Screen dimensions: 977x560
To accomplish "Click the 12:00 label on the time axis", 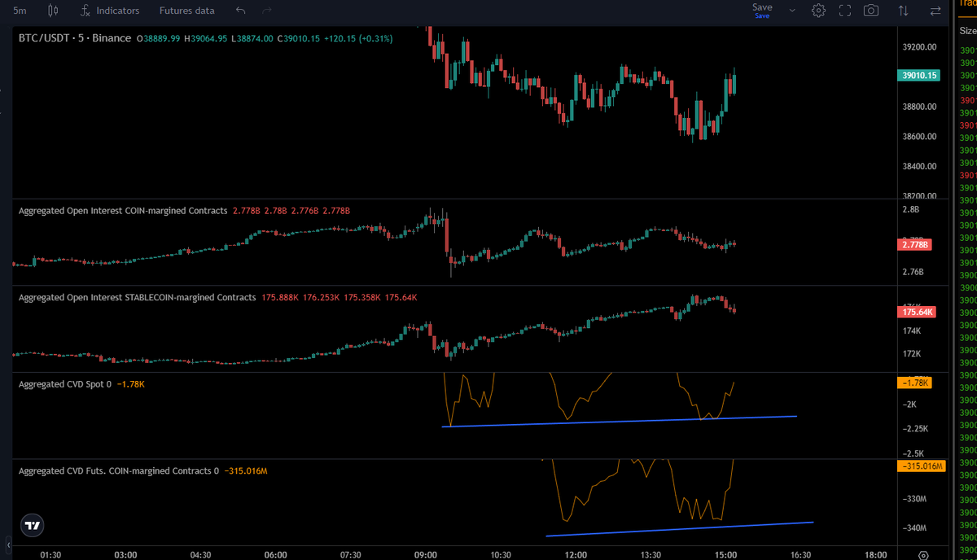I will pyautogui.click(x=576, y=555).
